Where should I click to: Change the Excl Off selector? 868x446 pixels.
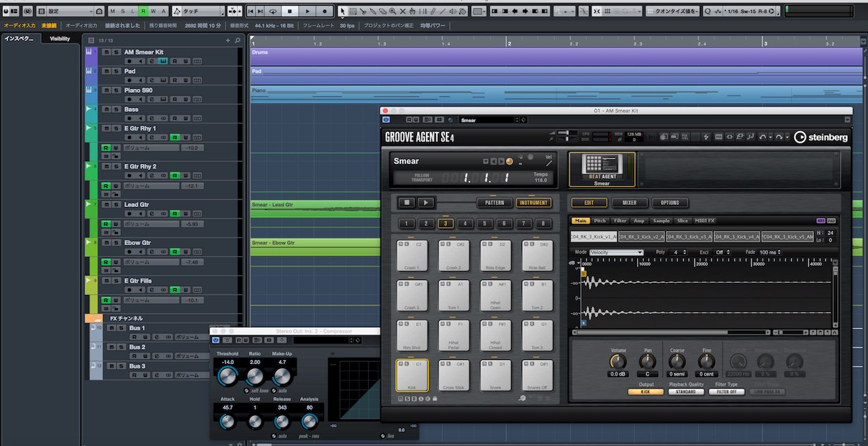(x=721, y=252)
